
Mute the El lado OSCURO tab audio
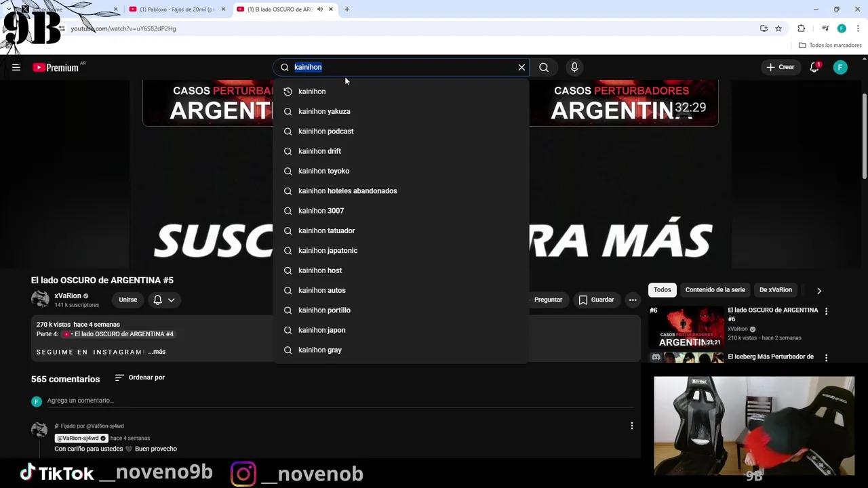coord(320,9)
